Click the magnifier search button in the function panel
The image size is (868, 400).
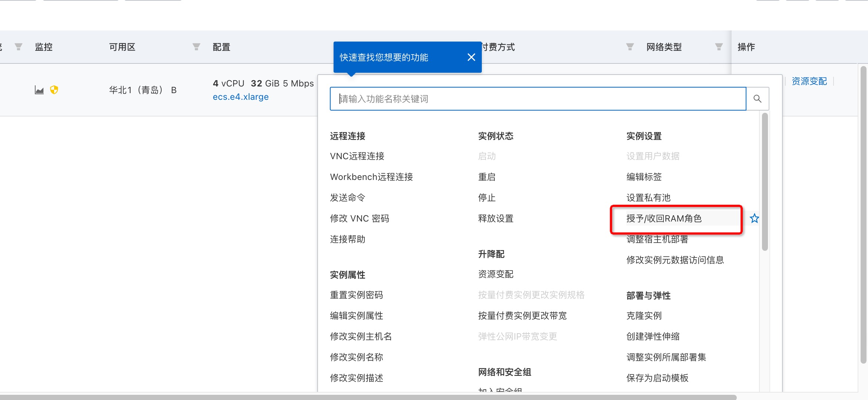pos(758,99)
